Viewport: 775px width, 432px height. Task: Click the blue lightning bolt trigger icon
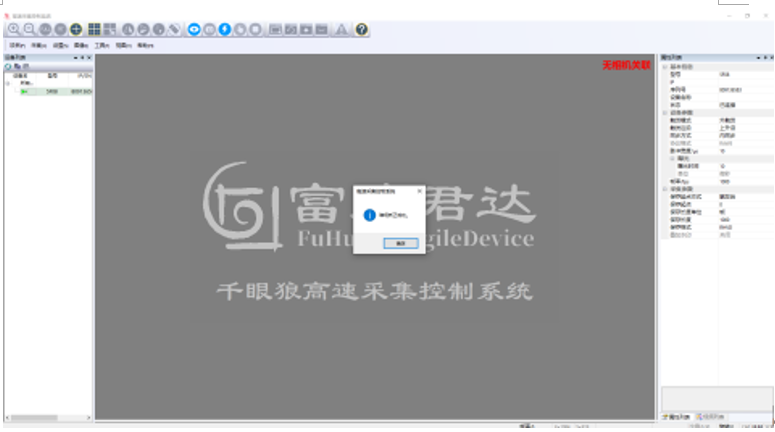[225, 30]
